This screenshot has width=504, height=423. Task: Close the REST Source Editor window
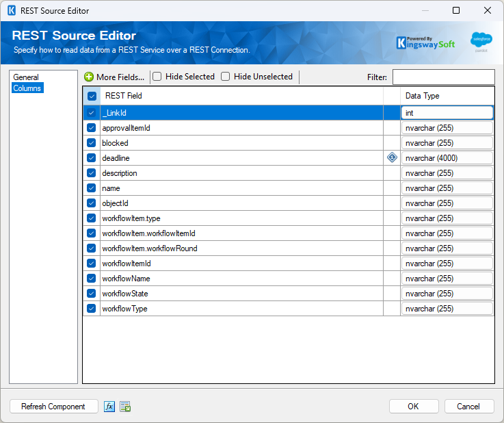(x=488, y=10)
